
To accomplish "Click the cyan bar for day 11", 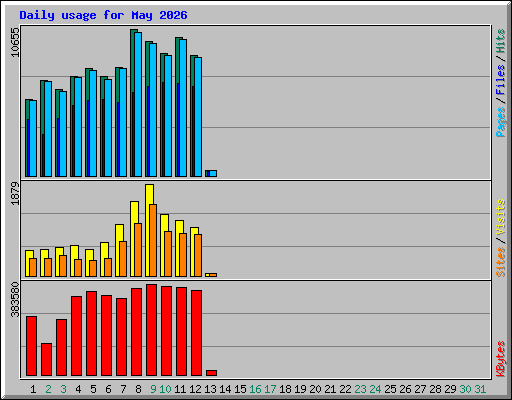I will [183, 108].
